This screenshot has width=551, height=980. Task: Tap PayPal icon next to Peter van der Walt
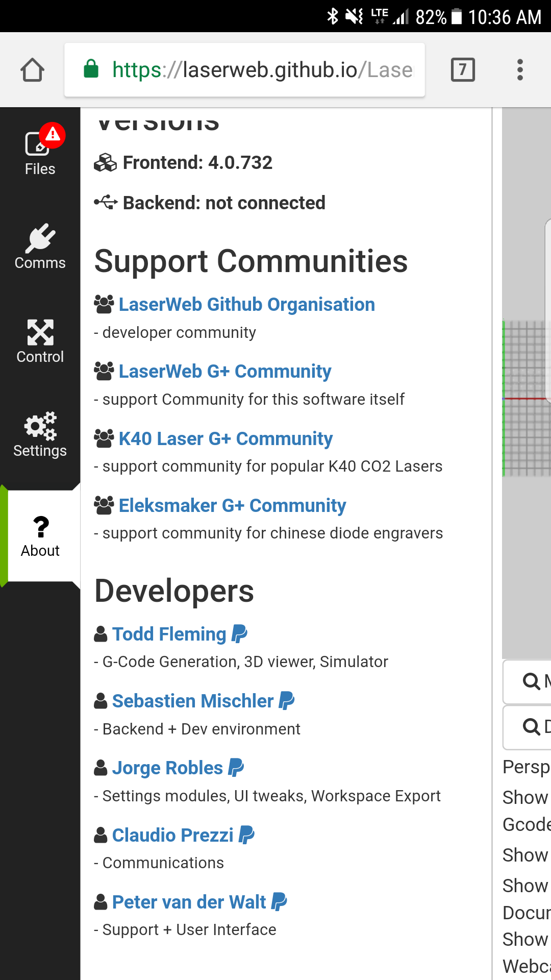[279, 902]
